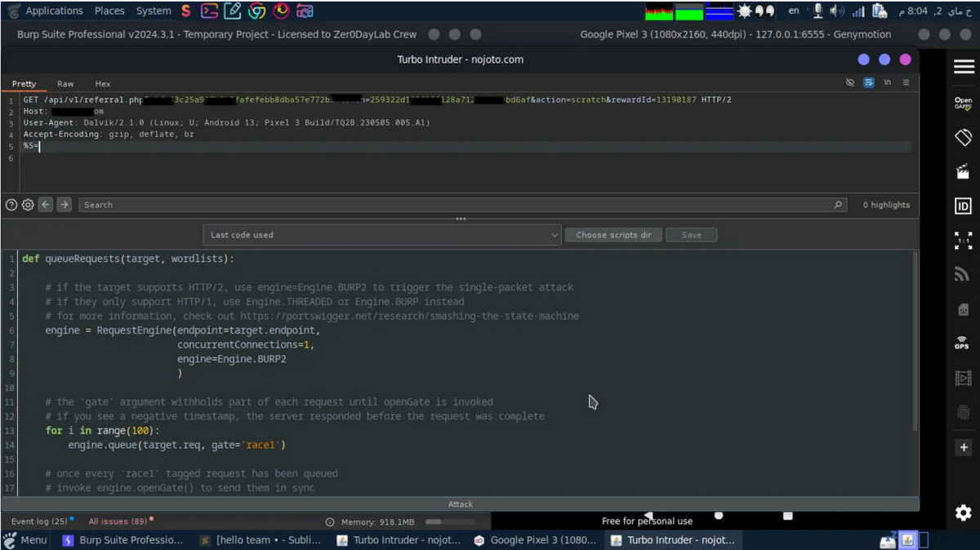Screen dimensions: 980x550
Task: Open the System menu
Action: pyautogui.click(x=154, y=11)
